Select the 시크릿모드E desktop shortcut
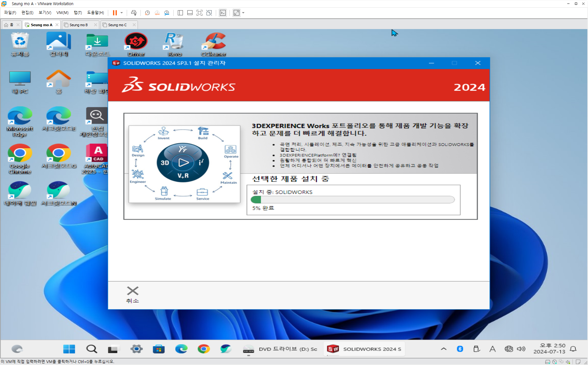 [59, 119]
